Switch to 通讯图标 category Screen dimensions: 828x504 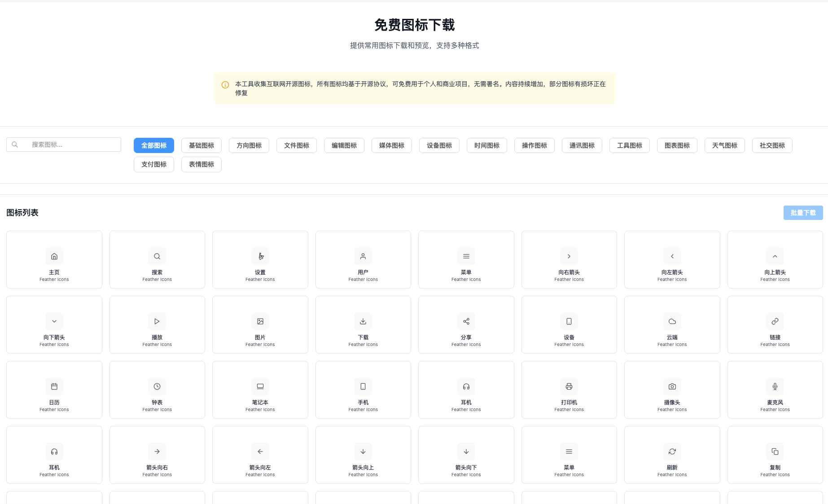pos(582,145)
